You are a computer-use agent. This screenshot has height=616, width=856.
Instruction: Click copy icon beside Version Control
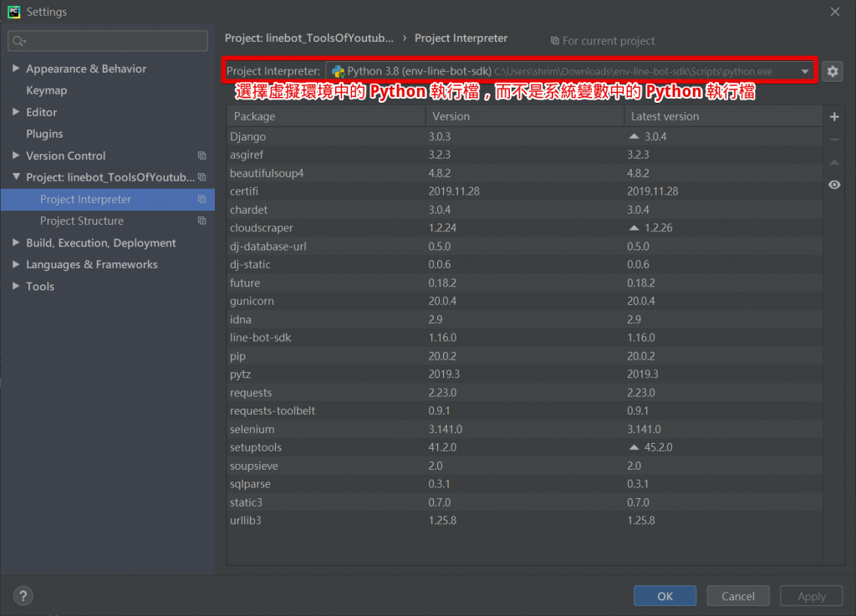(202, 155)
